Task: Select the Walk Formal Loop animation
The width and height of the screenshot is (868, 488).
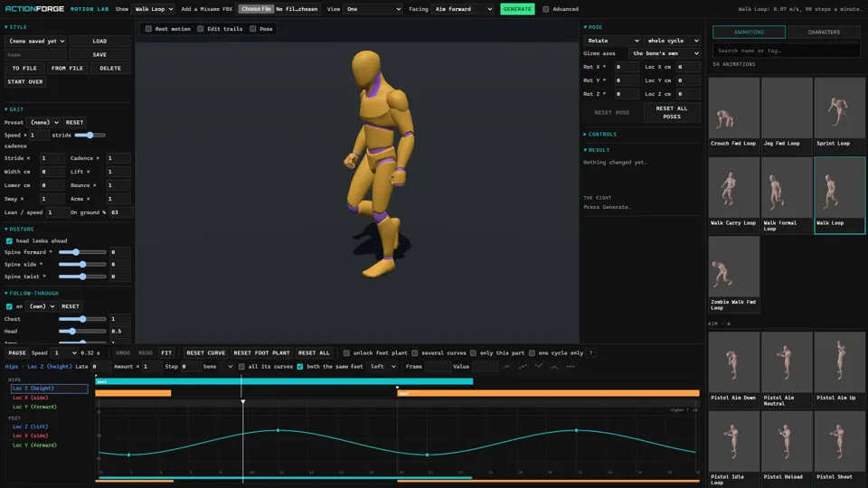Action: pos(787,195)
